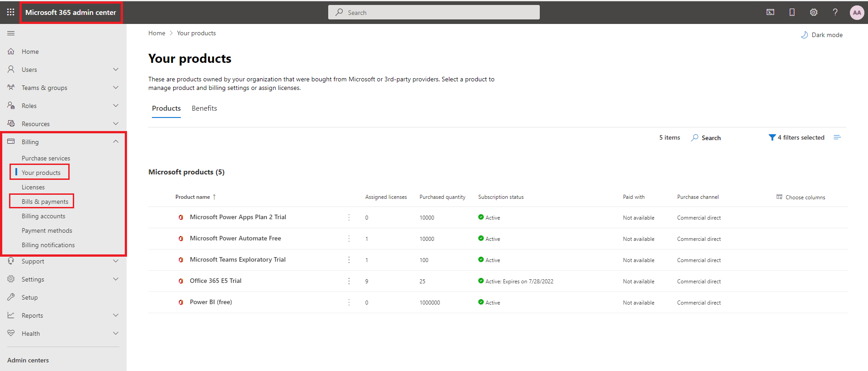Open Microsoft Power Apps Plan 2 Trial product
The image size is (868, 371).
coord(238,217)
